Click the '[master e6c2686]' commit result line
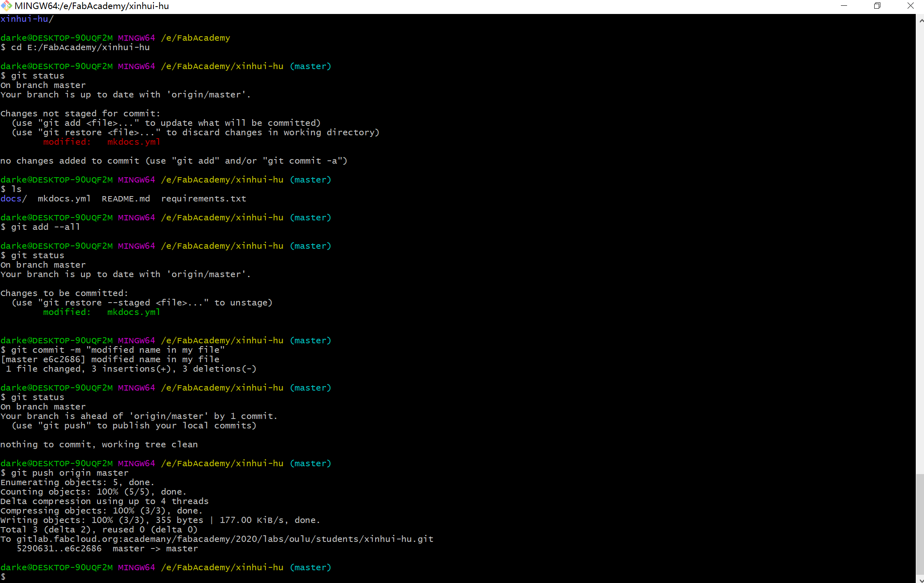The image size is (924, 583). (x=110, y=359)
